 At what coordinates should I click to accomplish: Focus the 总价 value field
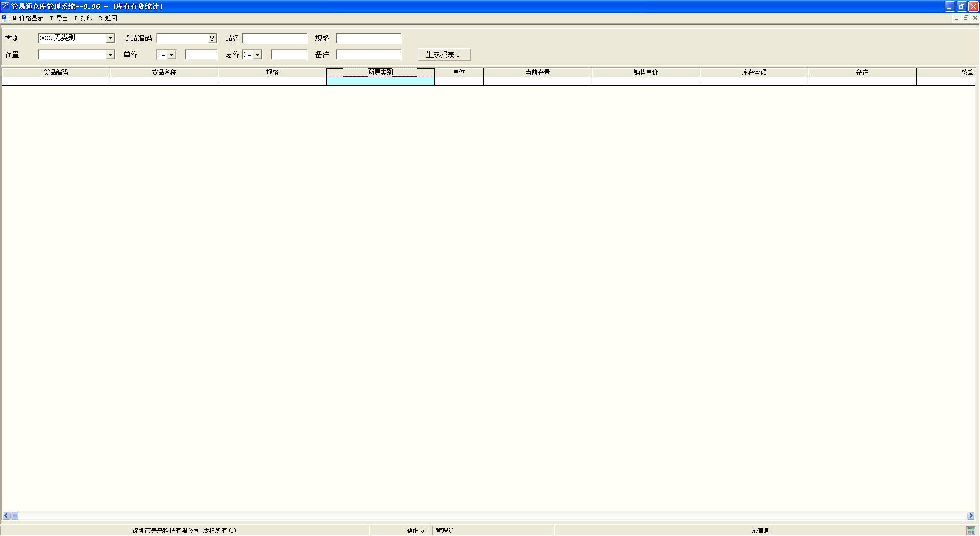coord(289,55)
